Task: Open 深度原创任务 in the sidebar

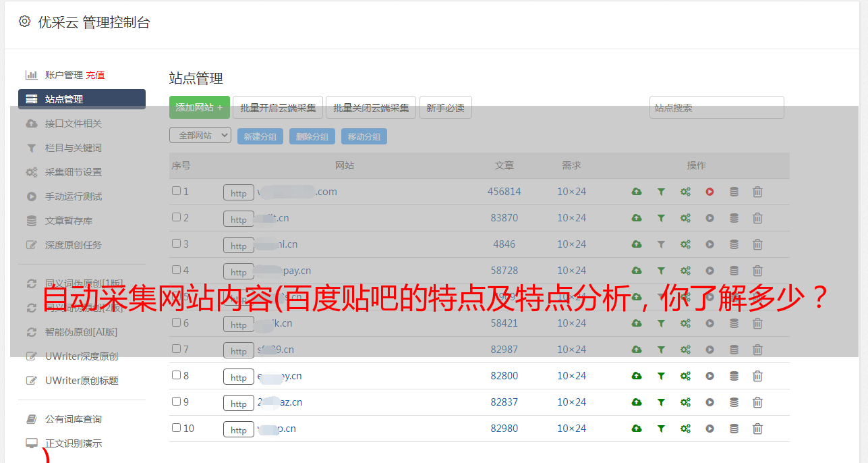Action: tap(74, 245)
